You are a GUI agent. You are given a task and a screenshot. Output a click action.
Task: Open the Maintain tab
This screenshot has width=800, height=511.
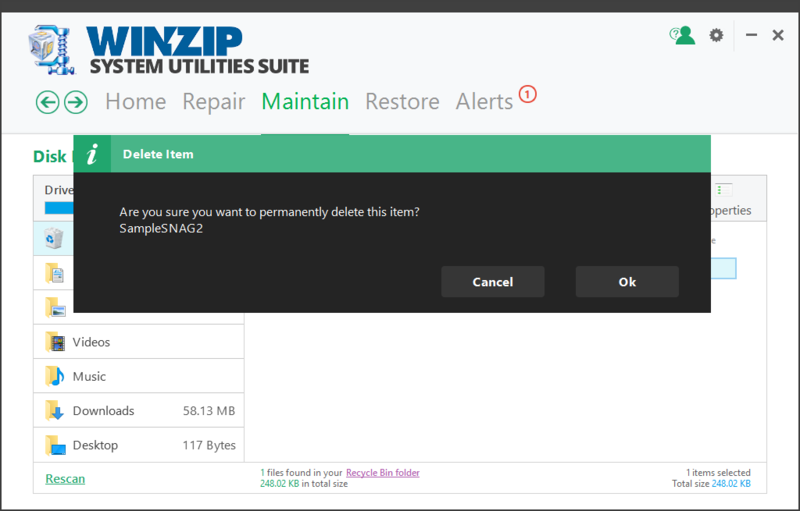click(305, 101)
